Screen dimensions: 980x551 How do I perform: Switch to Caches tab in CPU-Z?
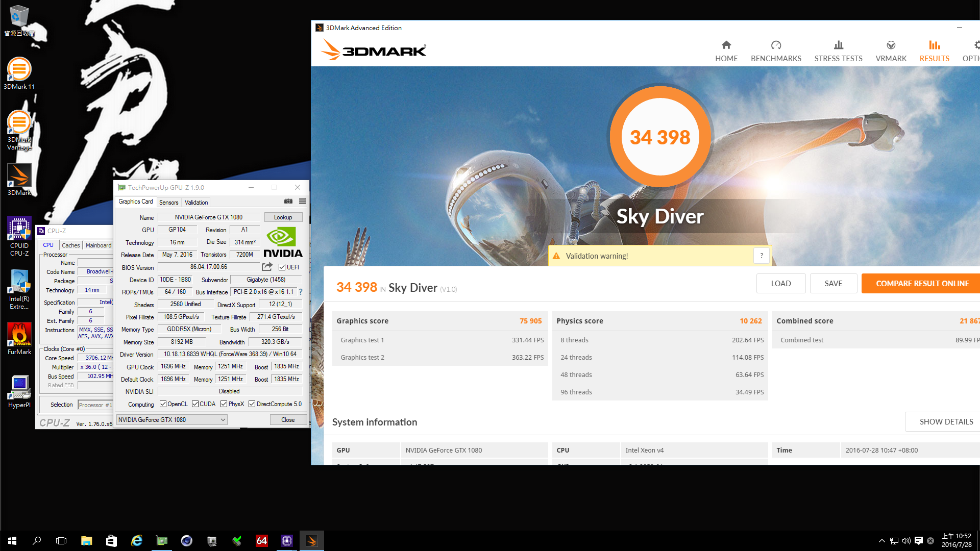pos(71,245)
